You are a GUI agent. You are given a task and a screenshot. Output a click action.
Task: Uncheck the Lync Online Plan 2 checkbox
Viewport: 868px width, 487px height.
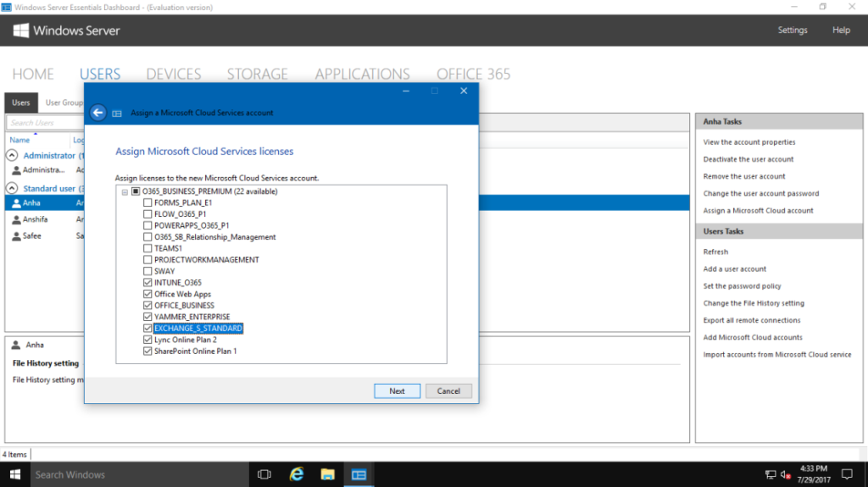pyautogui.click(x=147, y=340)
